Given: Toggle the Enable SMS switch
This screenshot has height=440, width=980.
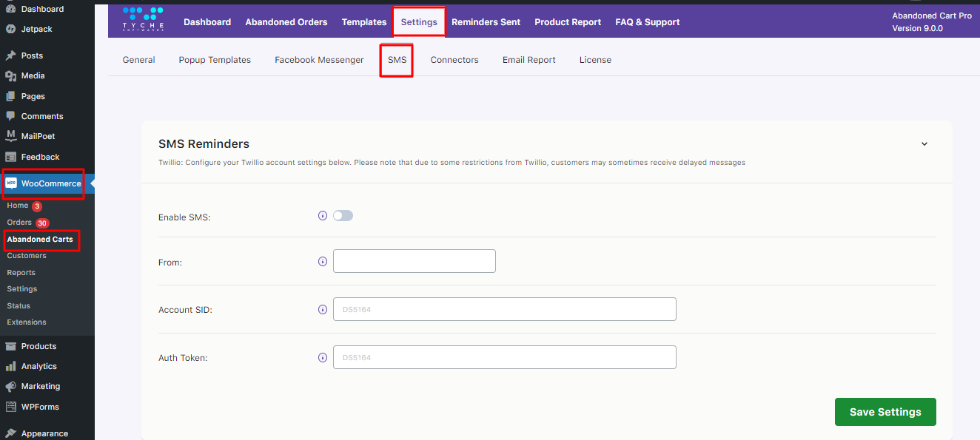Looking at the screenshot, I should tap(343, 216).
